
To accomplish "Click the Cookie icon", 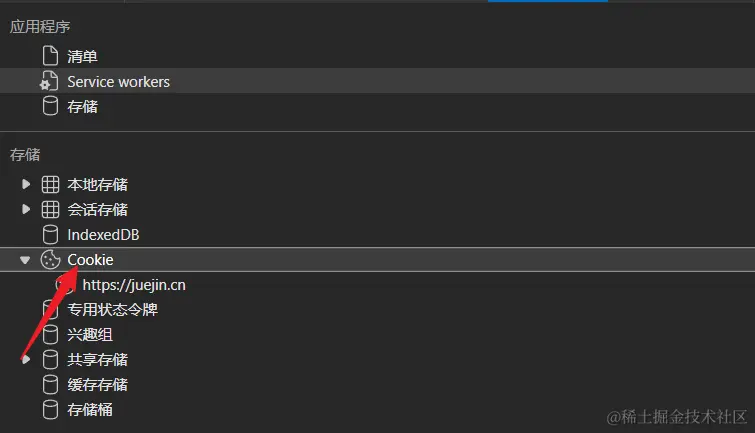I will (50, 260).
